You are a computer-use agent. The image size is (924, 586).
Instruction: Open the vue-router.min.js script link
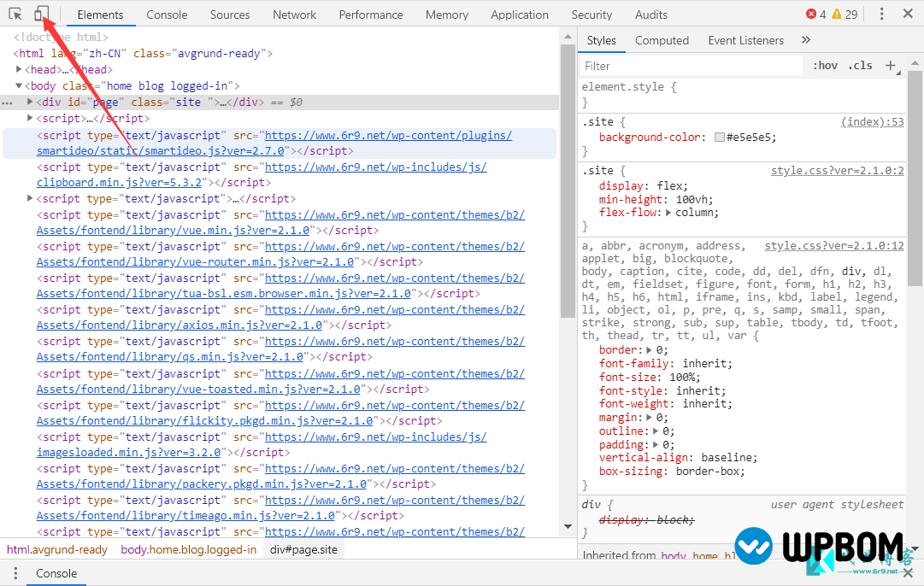pos(280,255)
